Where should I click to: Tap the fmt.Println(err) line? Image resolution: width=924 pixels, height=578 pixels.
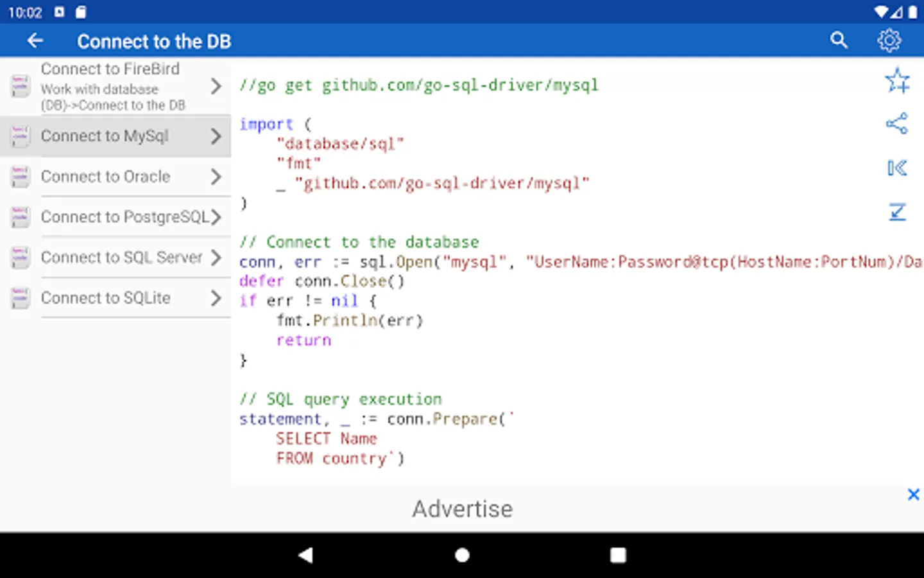350,320
